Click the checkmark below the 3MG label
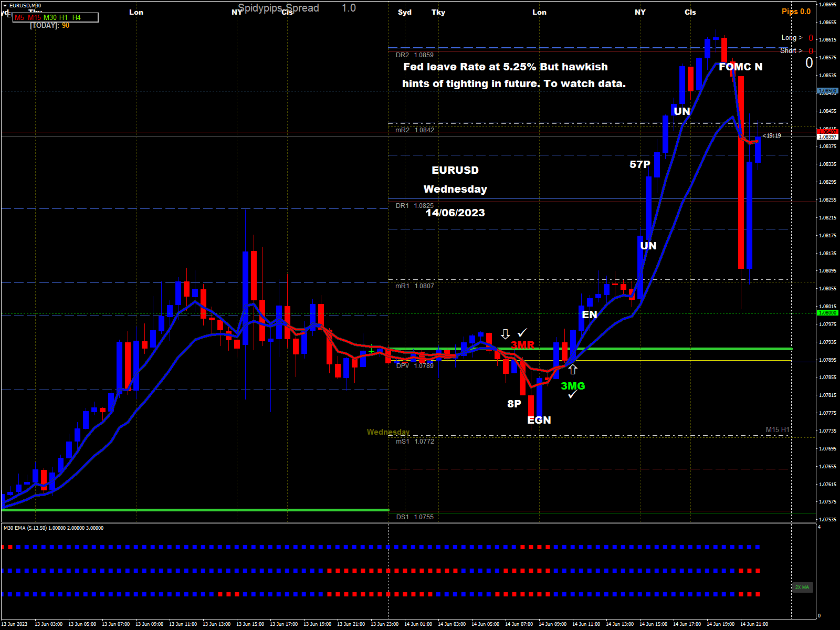The height and width of the screenshot is (630, 840). pos(573,394)
